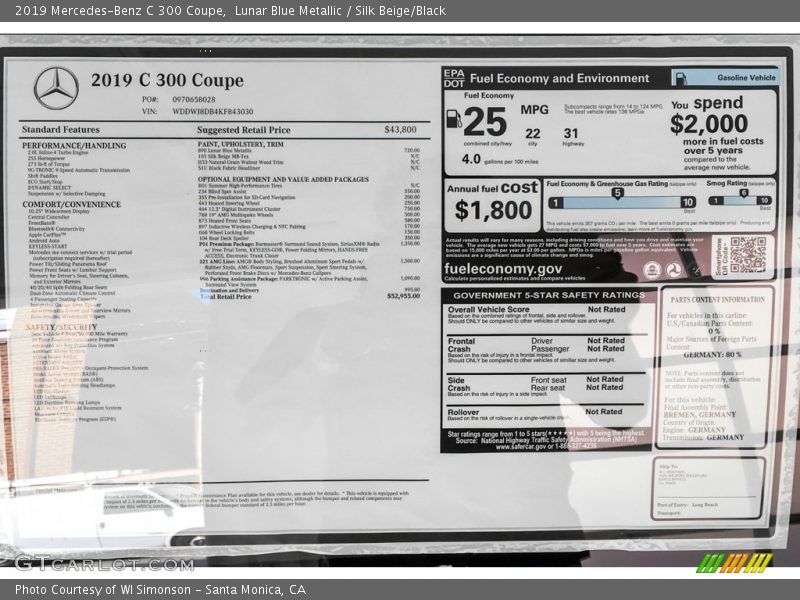Click 'Not Rated' beside Rollover
Viewport: 800px width, 600px height.
click(x=604, y=411)
